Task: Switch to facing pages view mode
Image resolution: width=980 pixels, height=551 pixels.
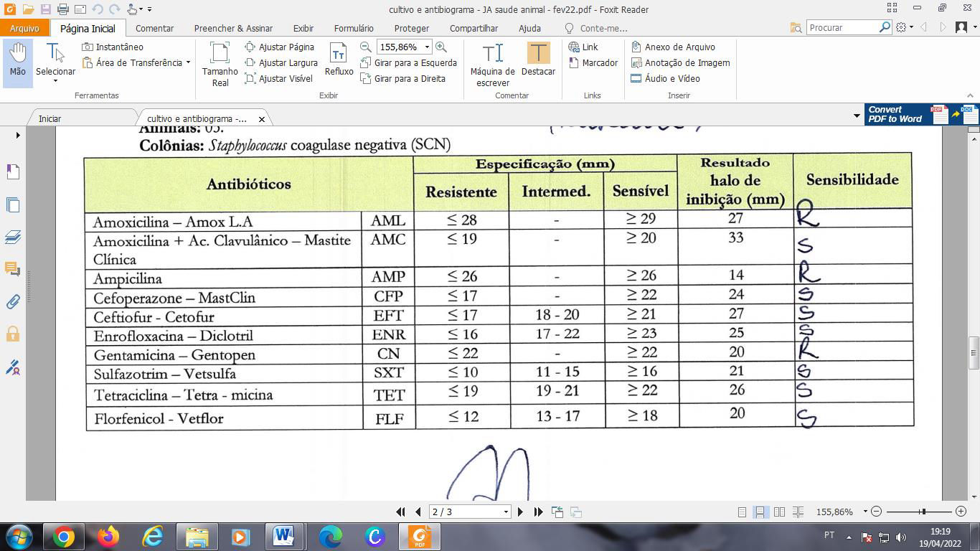Action: [x=778, y=512]
